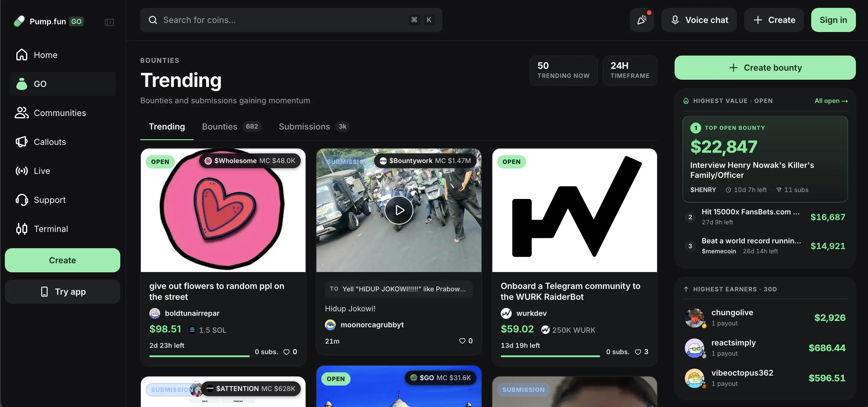This screenshot has height=407, width=868.
Task: Open top bounty $22,847 card
Action: (765, 159)
